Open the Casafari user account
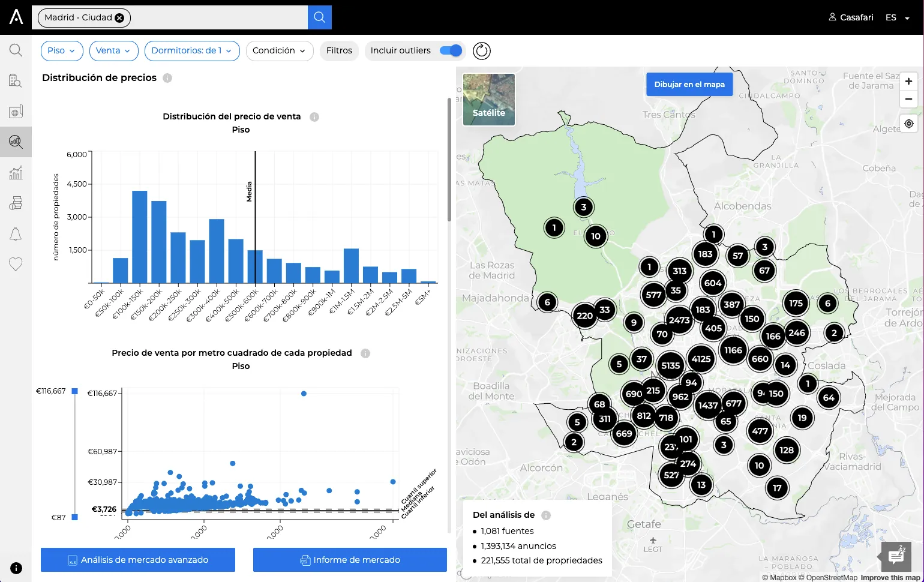Viewport: 924px width, 582px height. tap(851, 17)
